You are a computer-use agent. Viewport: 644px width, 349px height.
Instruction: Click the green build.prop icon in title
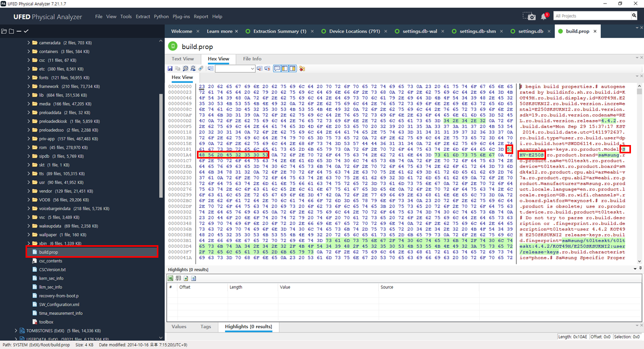[172, 46]
